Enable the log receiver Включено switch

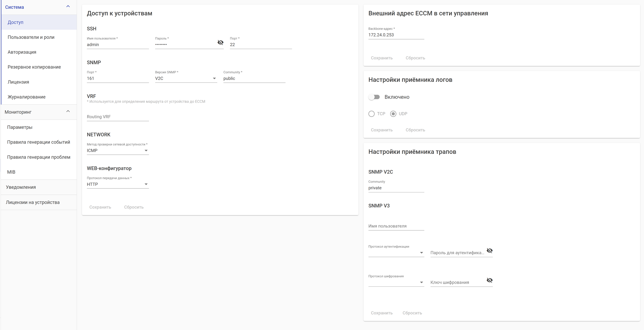(374, 97)
